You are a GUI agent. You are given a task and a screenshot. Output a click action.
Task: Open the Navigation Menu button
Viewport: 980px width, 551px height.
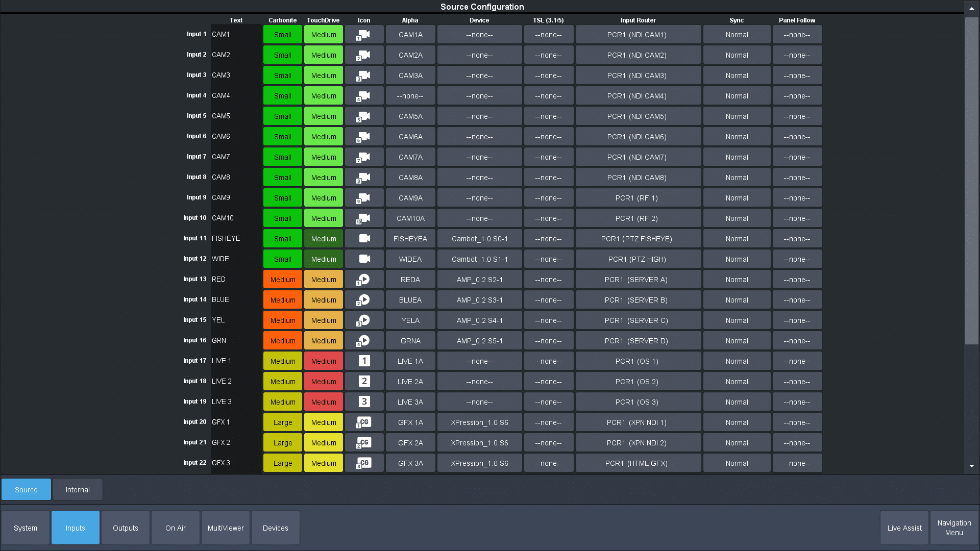click(954, 528)
